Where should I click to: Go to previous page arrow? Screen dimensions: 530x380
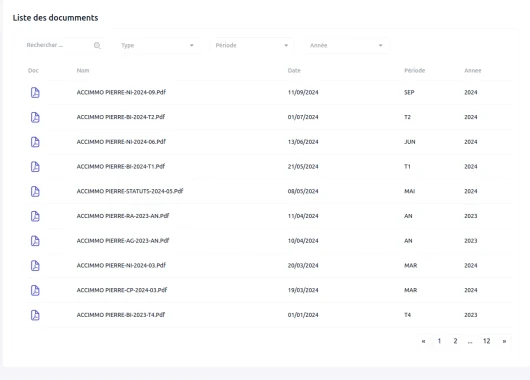(x=424, y=341)
